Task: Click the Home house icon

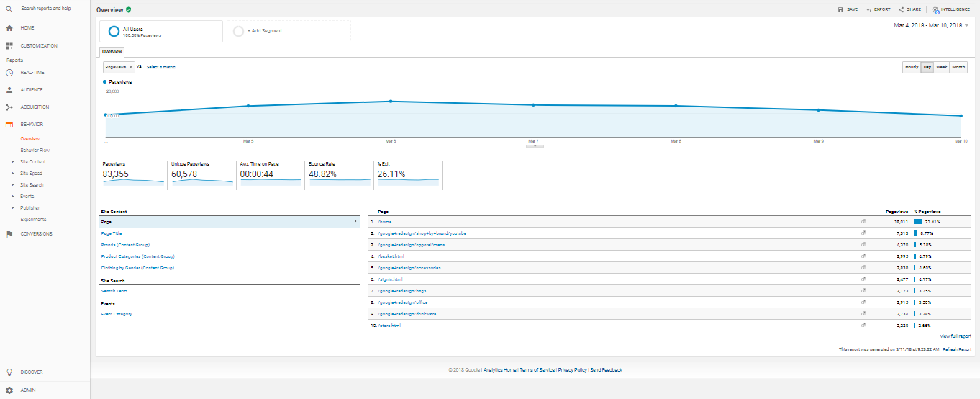Action: pos(9,28)
